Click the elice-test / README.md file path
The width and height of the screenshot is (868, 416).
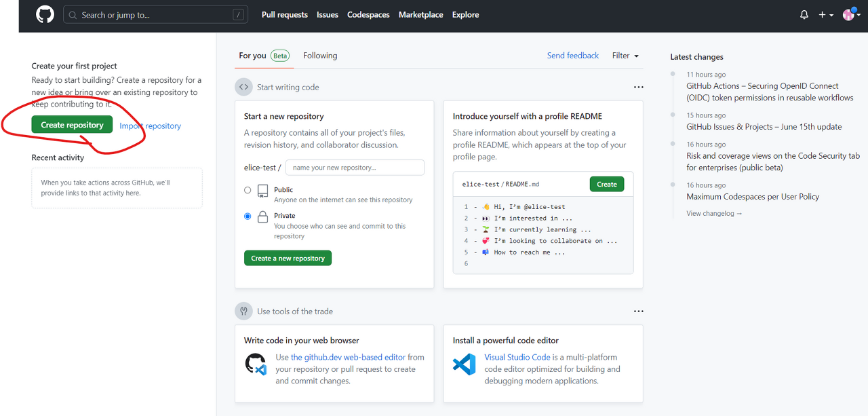tap(500, 184)
